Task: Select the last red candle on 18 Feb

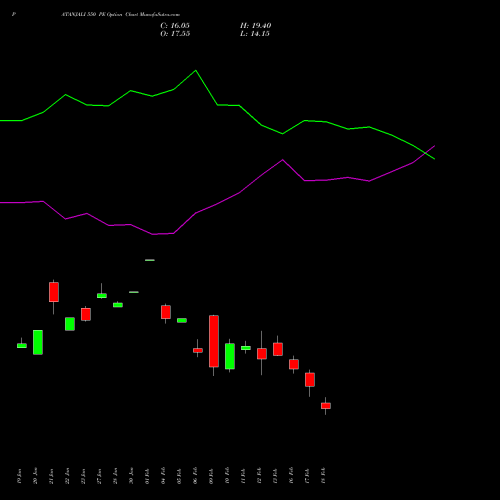Action: pos(326,406)
